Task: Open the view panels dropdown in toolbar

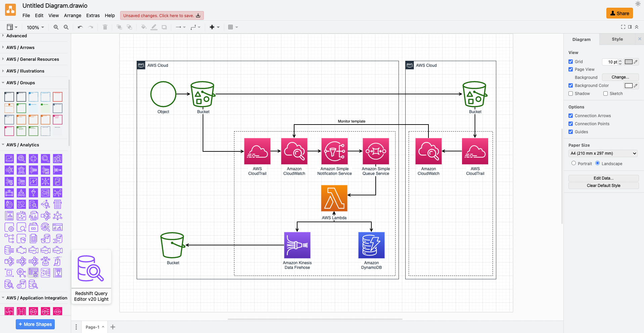Action: 12,27
